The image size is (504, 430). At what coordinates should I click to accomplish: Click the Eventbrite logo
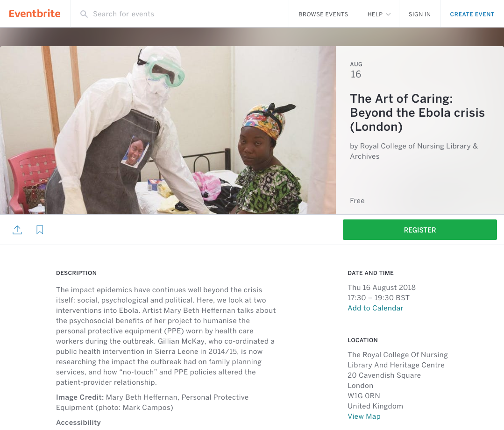[x=35, y=14]
